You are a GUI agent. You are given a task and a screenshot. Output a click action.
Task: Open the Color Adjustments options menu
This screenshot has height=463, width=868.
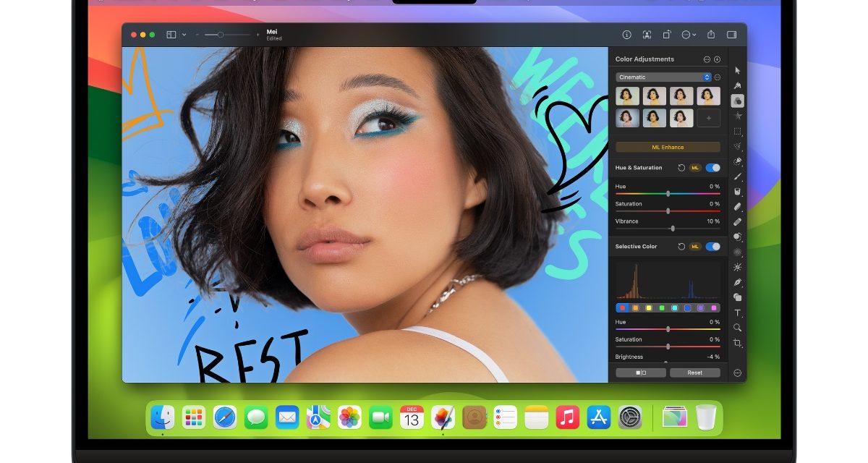click(x=707, y=59)
